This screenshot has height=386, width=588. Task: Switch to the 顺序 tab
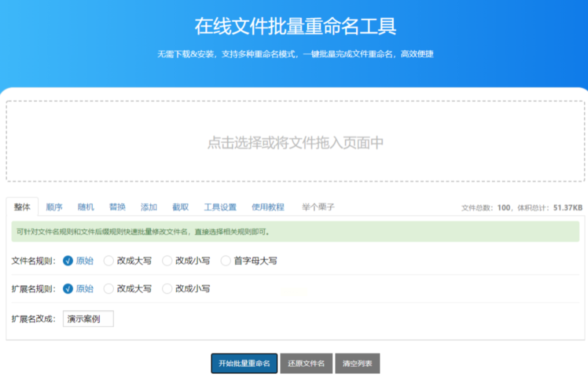(54, 207)
